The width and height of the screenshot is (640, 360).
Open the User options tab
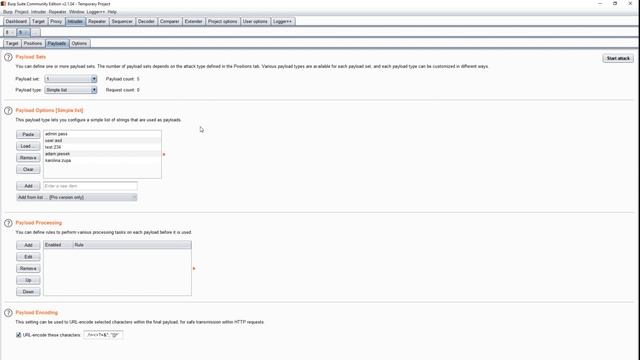tap(255, 21)
